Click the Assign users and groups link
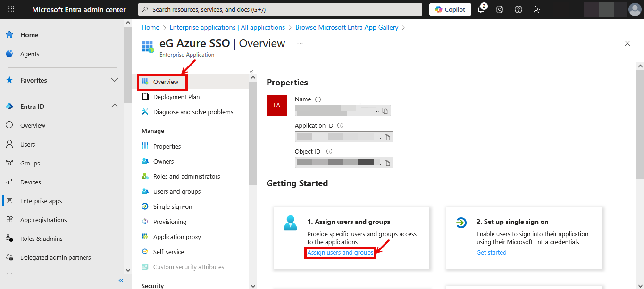The image size is (644, 289). coord(340,253)
